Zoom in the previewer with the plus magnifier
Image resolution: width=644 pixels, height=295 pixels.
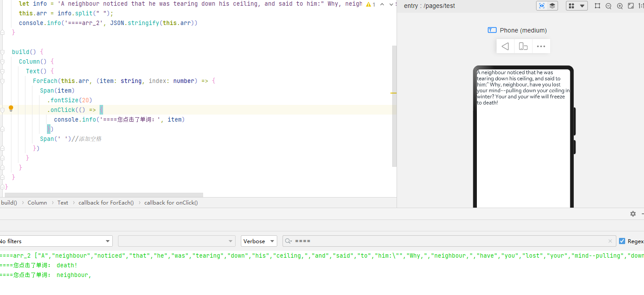tap(620, 6)
